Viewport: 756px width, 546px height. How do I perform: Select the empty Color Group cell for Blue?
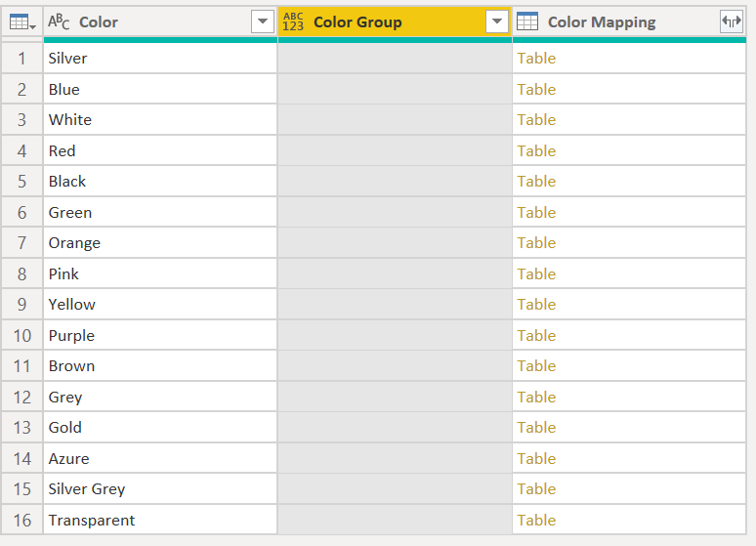point(395,89)
